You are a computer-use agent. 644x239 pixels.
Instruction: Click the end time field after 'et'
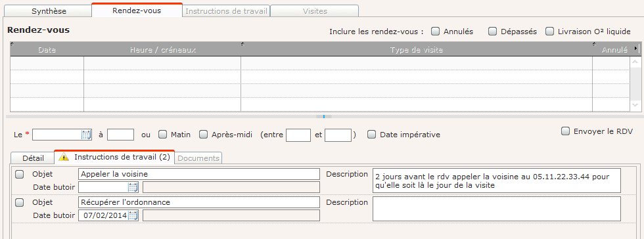point(338,135)
